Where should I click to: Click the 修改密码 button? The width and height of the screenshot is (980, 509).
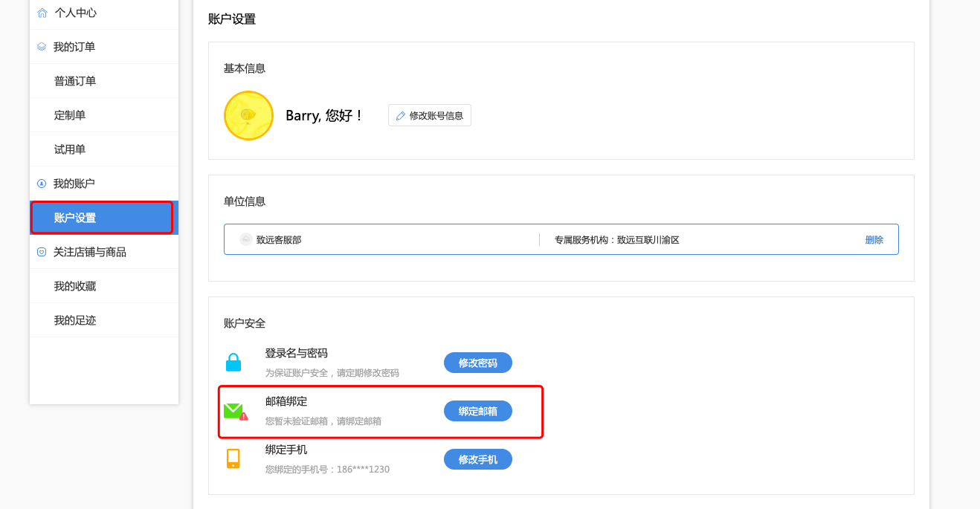pos(478,363)
